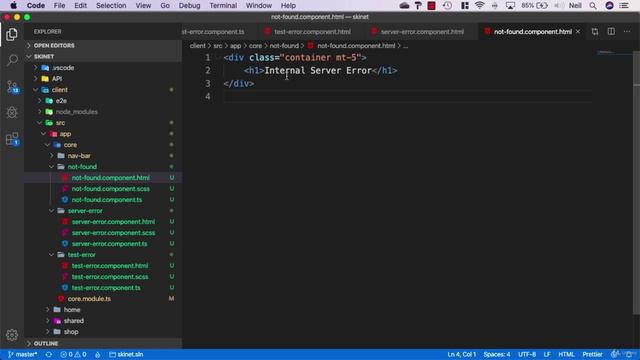
Task: Open the Go menu
Action: tap(165, 6)
